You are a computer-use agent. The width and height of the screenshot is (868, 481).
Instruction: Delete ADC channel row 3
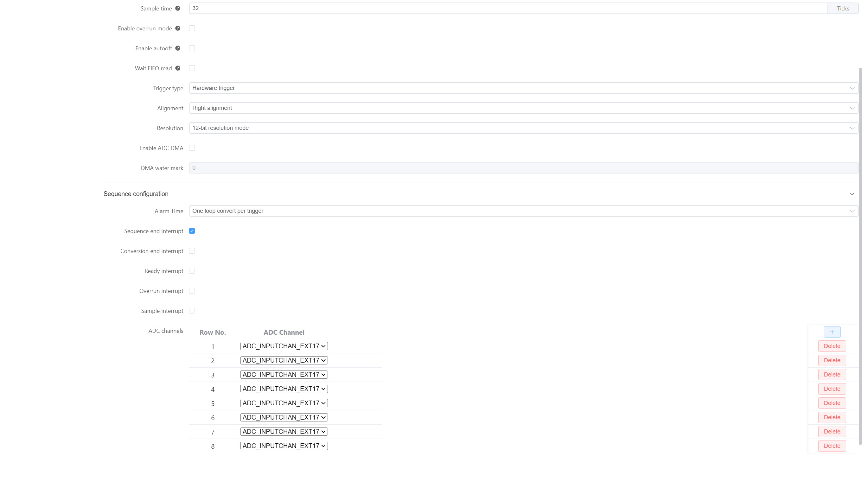(832, 375)
